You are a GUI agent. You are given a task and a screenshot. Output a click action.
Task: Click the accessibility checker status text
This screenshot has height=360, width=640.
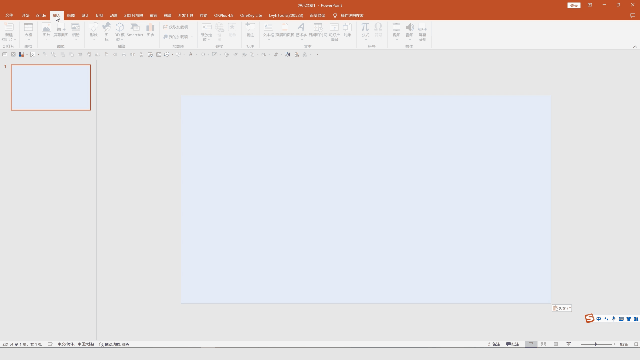click(114, 344)
